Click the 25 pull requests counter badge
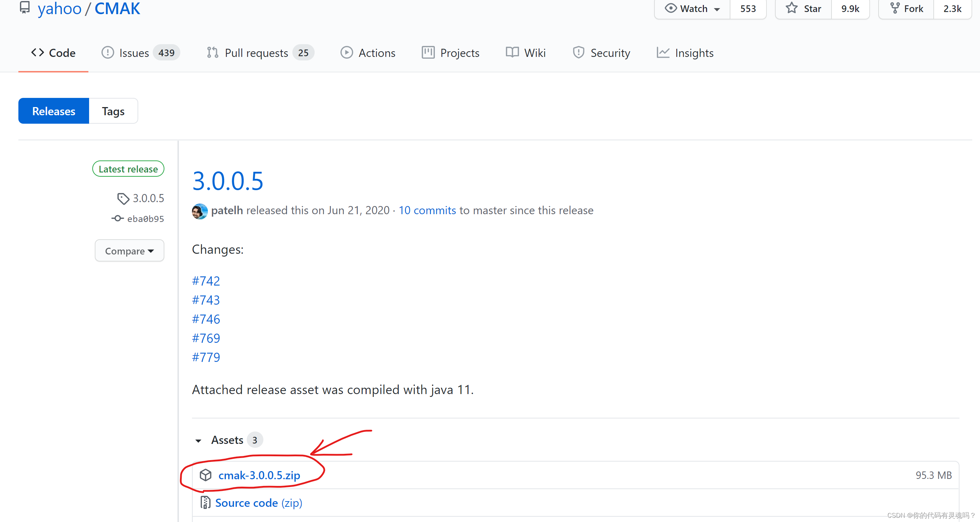Image resolution: width=980 pixels, height=522 pixels. coord(303,52)
